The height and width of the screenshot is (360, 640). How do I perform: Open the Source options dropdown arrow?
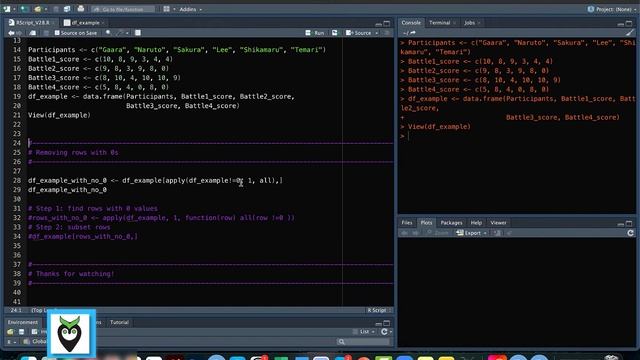click(x=376, y=33)
